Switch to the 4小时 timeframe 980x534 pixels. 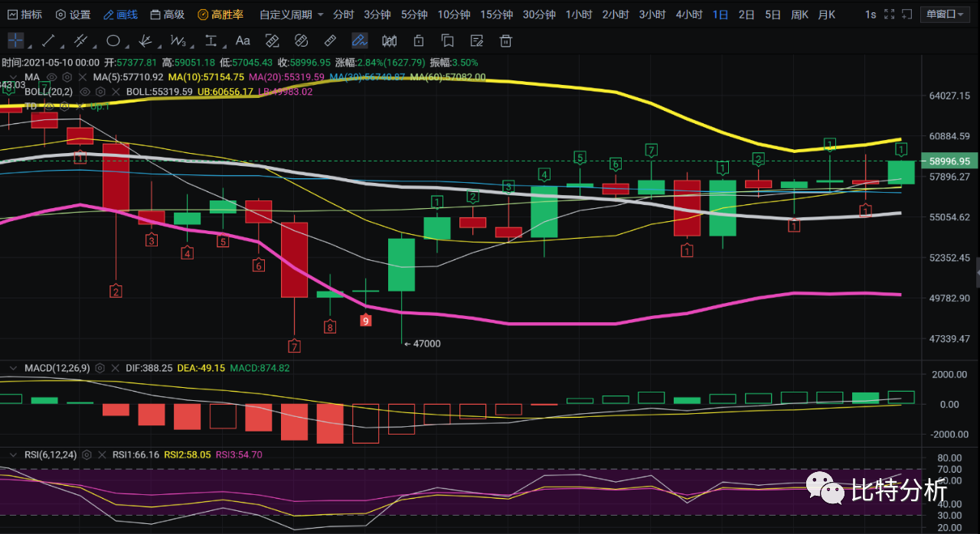(x=689, y=15)
